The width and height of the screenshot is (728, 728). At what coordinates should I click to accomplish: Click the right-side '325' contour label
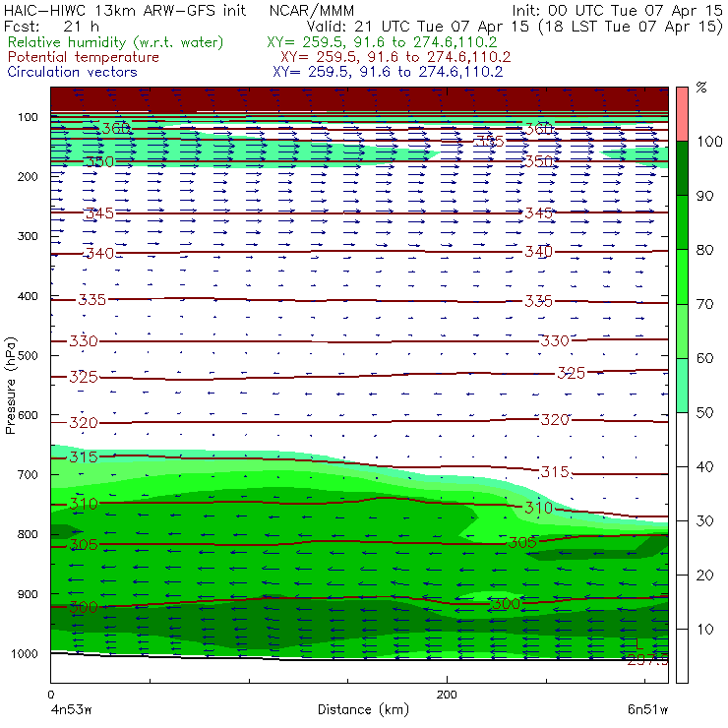coord(571,373)
